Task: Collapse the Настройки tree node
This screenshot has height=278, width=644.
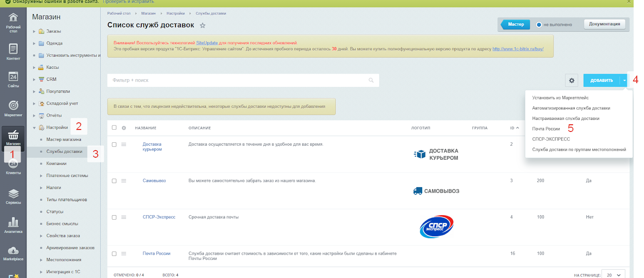Action: (34, 128)
